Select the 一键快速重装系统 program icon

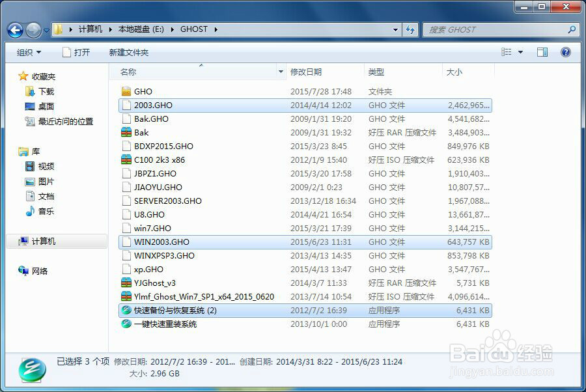126,324
